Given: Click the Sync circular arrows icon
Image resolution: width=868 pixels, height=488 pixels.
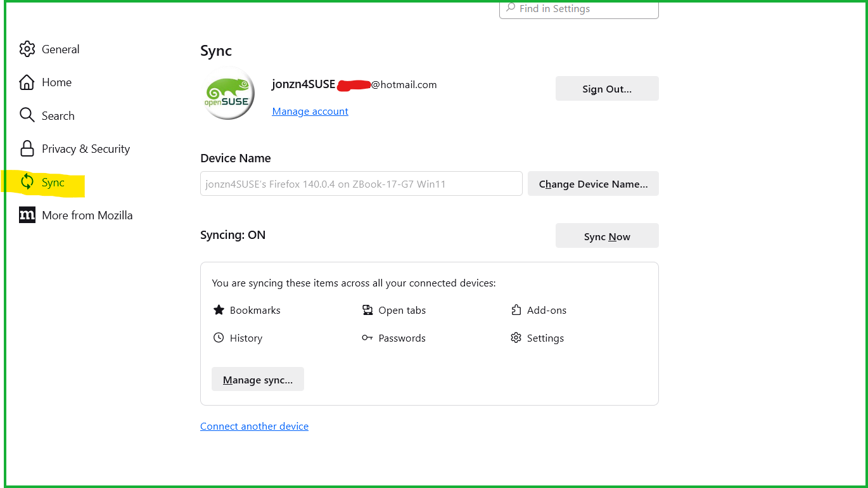Looking at the screenshot, I should coord(27,182).
